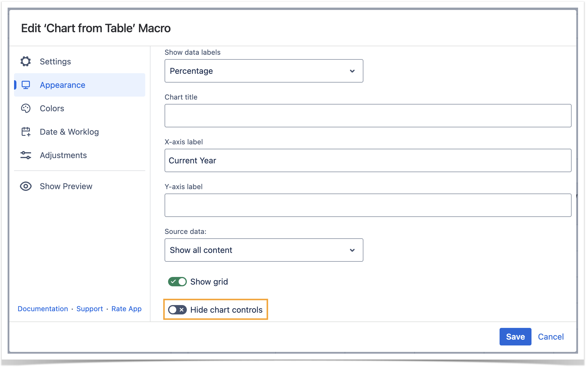This screenshot has width=588, height=368.
Task: Click the Colors palette icon
Action: coord(26,108)
